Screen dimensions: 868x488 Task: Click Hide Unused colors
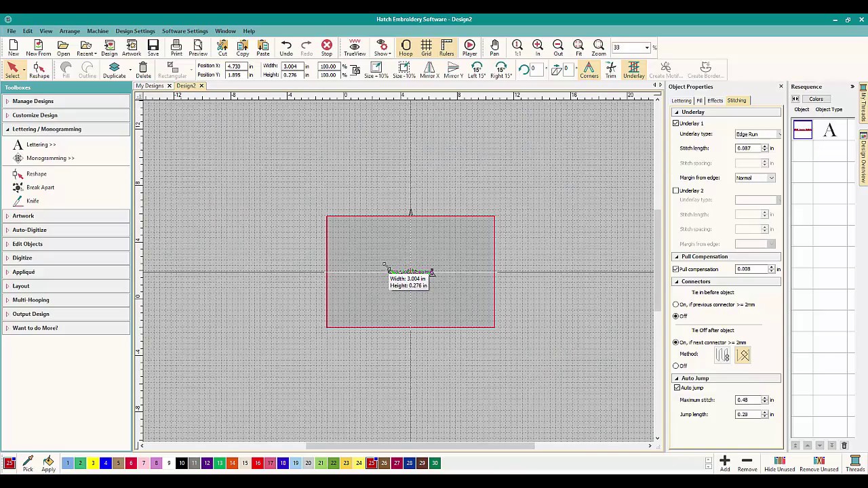coord(779,462)
